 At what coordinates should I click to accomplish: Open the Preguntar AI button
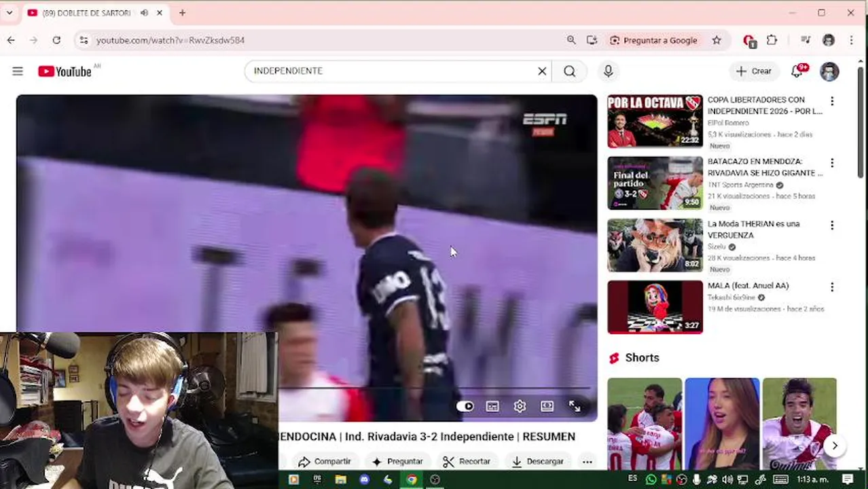398,462
